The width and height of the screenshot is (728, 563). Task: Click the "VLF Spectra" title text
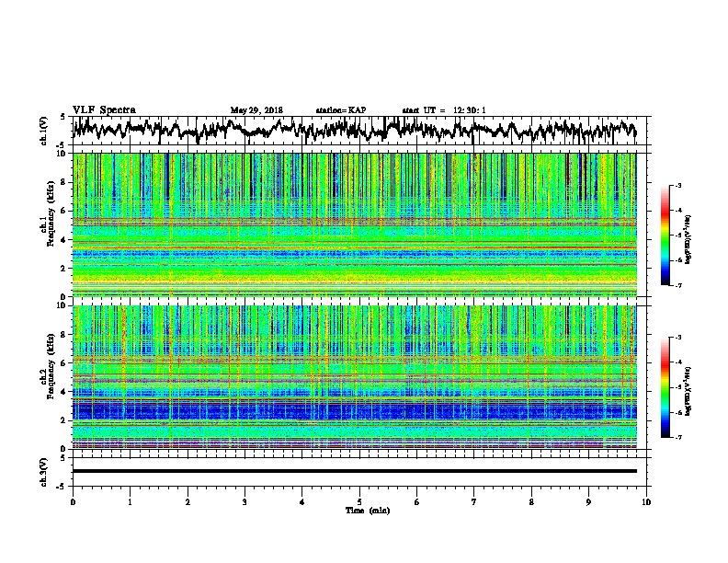[x=104, y=109]
